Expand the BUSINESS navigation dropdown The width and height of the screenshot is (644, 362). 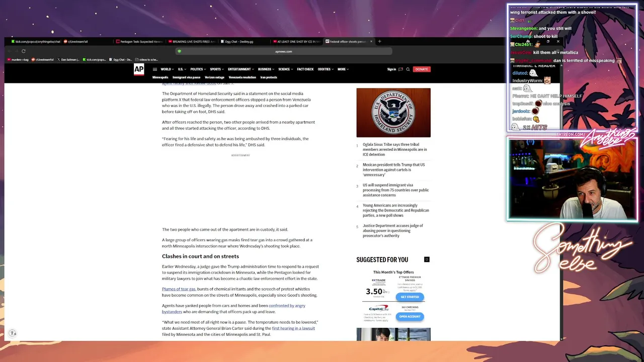[x=266, y=69]
